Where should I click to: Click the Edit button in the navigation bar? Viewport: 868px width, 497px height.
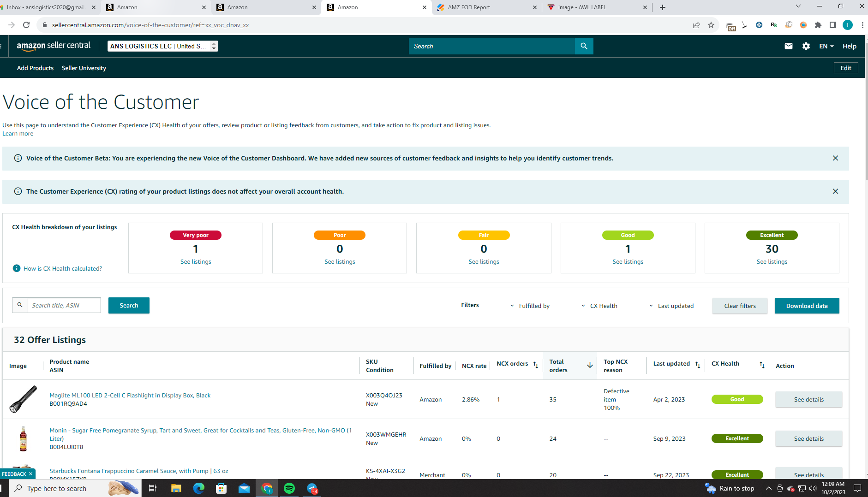pos(846,68)
